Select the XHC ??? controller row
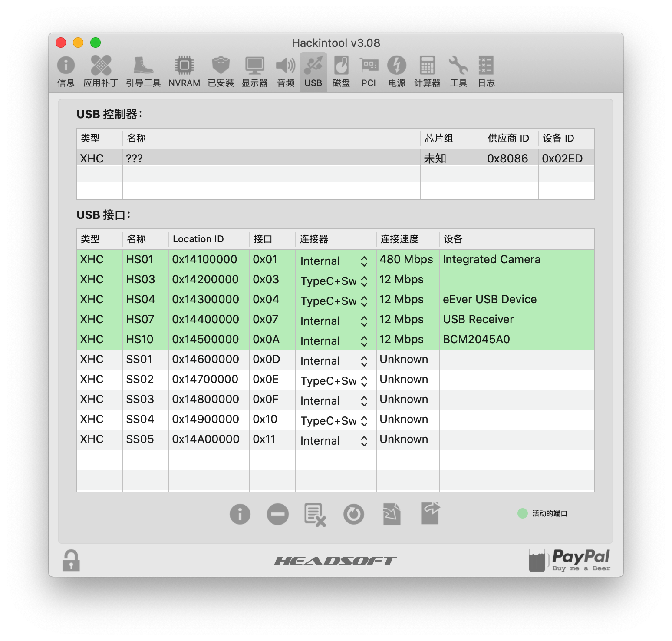The width and height of the screenshot is (672, 641). [336, 159]
